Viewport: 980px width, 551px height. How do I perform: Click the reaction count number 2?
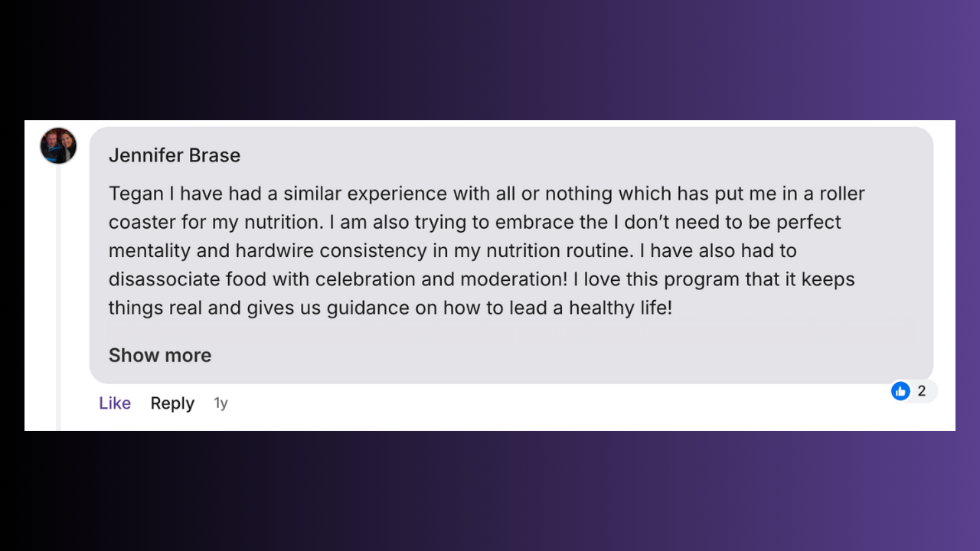(922, 391)
